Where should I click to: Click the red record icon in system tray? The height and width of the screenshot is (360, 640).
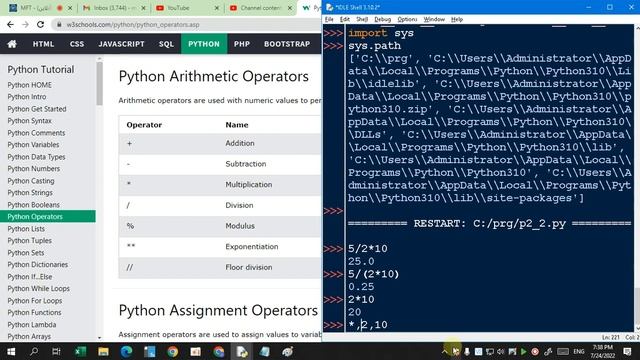[535, 351]
